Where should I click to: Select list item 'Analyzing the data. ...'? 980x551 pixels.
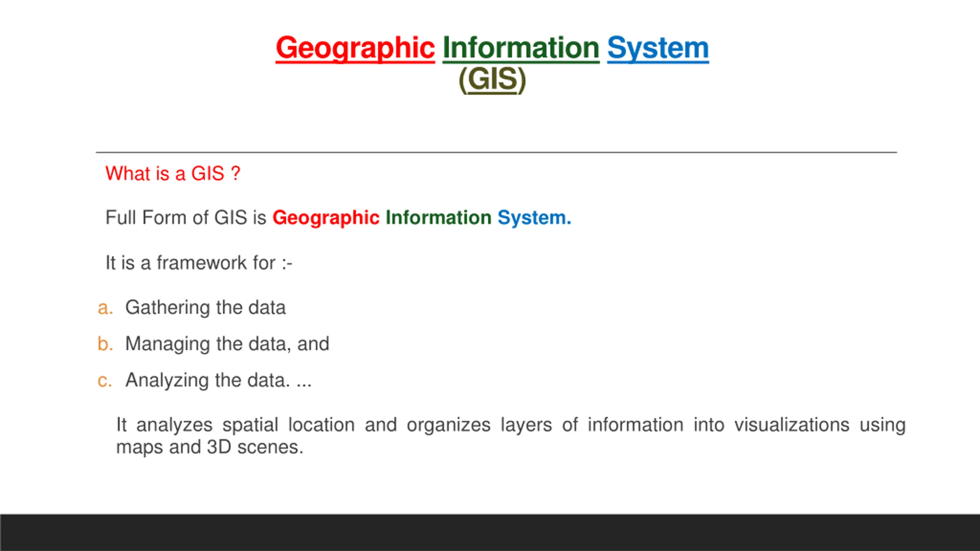pos(219,380)
